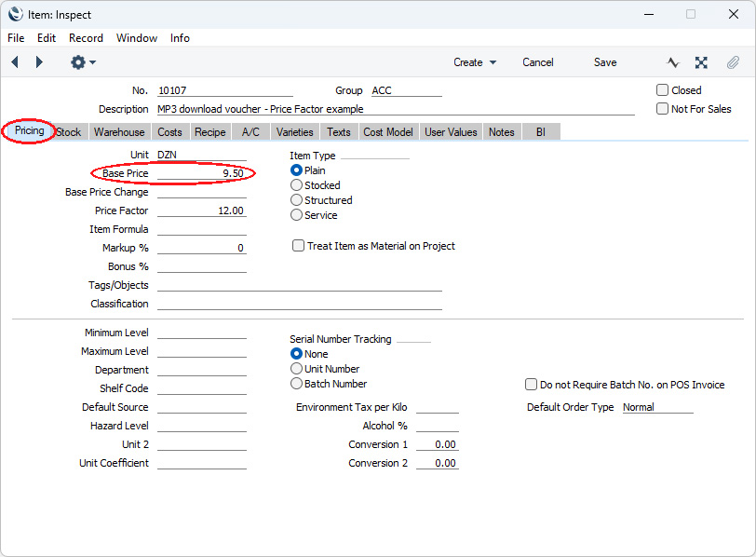Open the Record menu
This screenshot has width=756, height=557.
(86, 38)
